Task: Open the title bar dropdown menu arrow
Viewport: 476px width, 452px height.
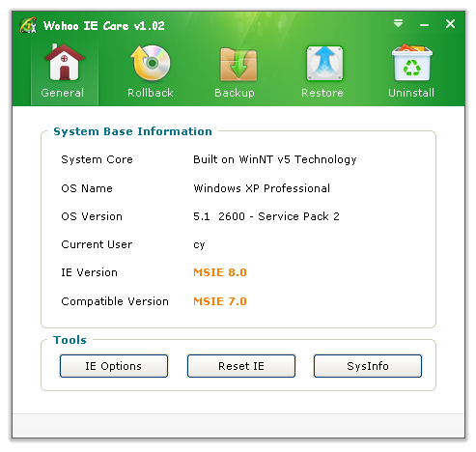Action: click(398, 23)
